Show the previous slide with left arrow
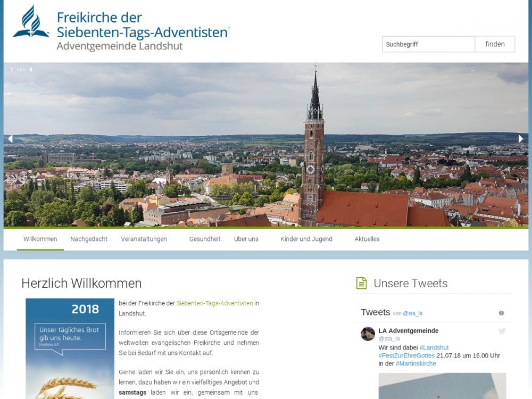 point(10,139)
